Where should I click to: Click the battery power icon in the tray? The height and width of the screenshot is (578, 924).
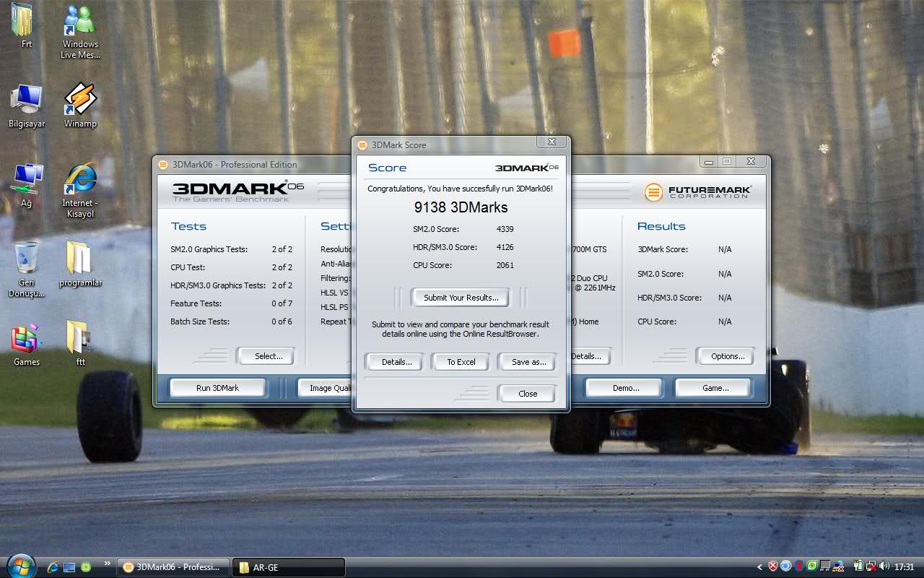[858, 566]
